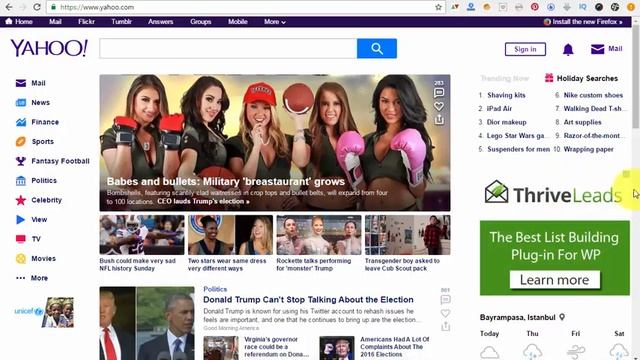
Task: Click in the Yahoo search input field
Action: click(228, 49)
